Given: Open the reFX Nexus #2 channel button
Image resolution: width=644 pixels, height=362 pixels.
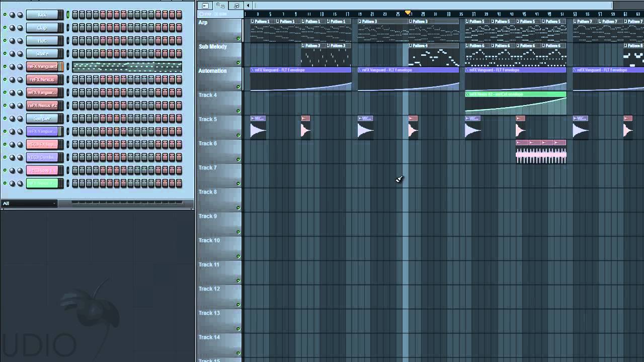Looking at the screenshot, I should click(x=42, y=106).
